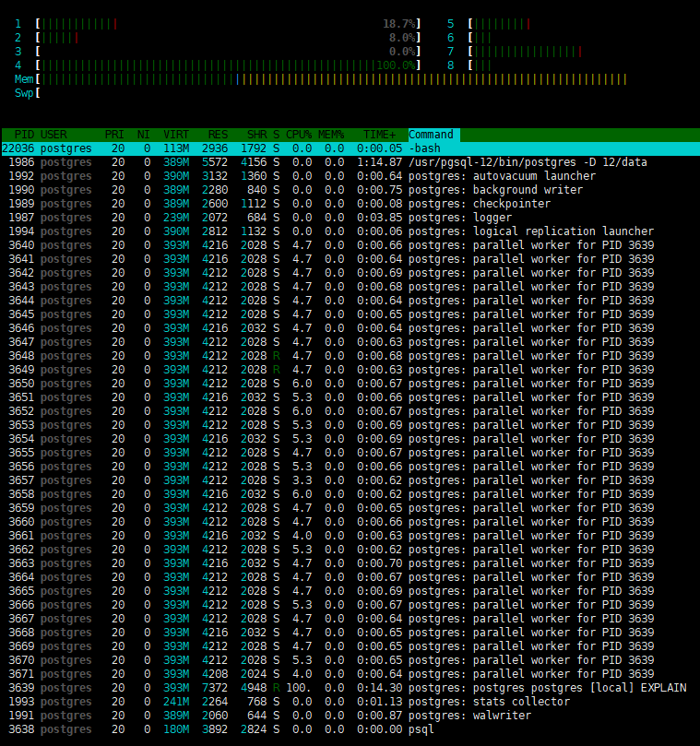The height and width of the screenshot is (746, 700).
Task: Select the highlighted Command column header
Action: [x=432, y=135]
